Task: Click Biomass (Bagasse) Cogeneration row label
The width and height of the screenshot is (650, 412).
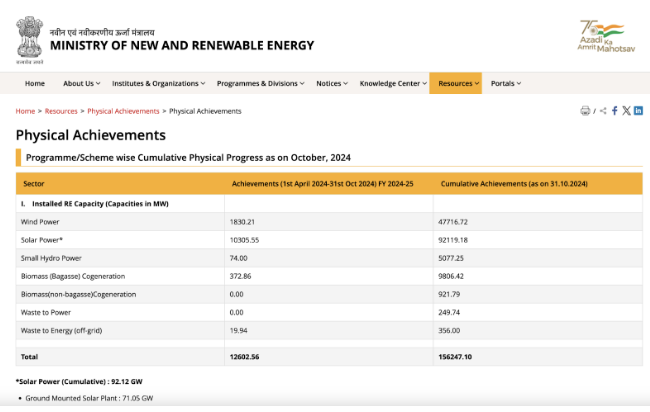Action: click(73, 276)
